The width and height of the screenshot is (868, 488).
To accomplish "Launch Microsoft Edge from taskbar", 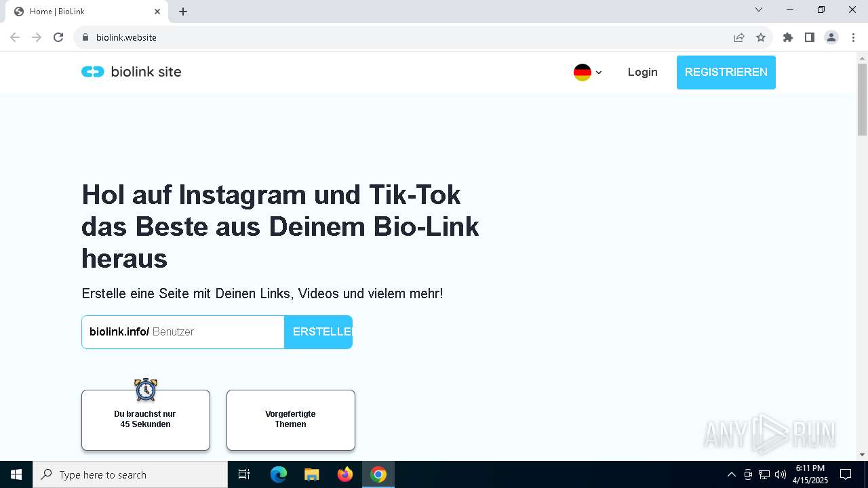I will [279, 474].
